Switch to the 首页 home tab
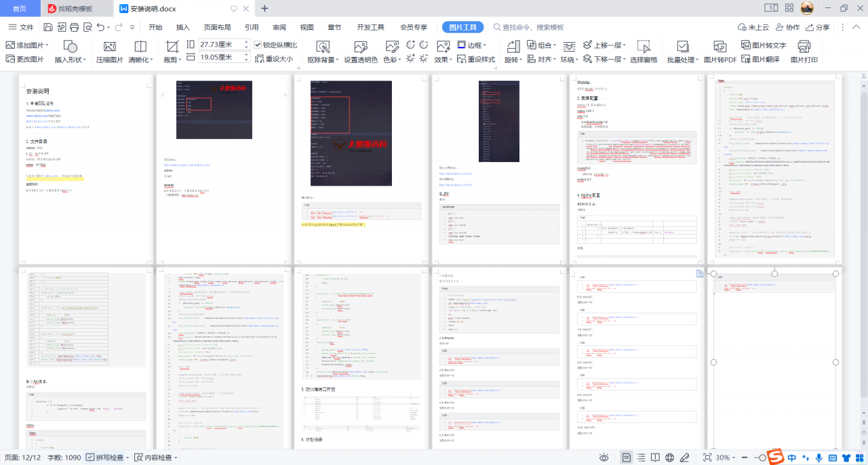Screen dimensions: 868x465 (x=20, y=9)
